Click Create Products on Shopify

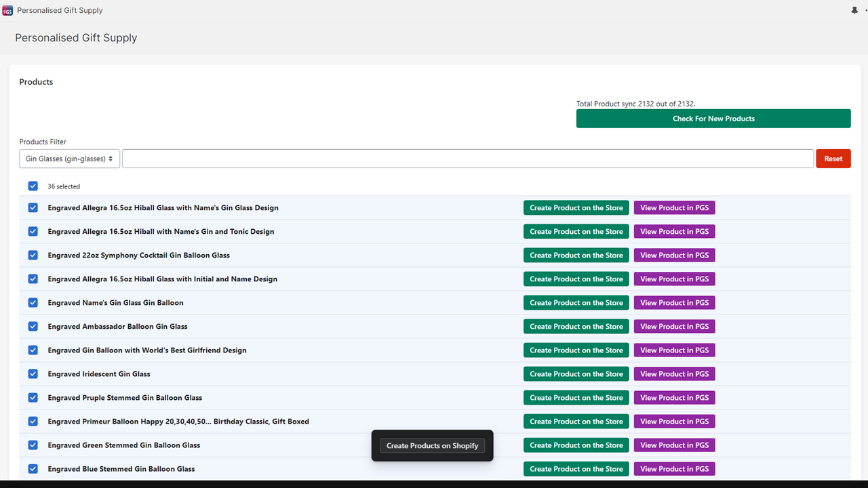point(432,445)
